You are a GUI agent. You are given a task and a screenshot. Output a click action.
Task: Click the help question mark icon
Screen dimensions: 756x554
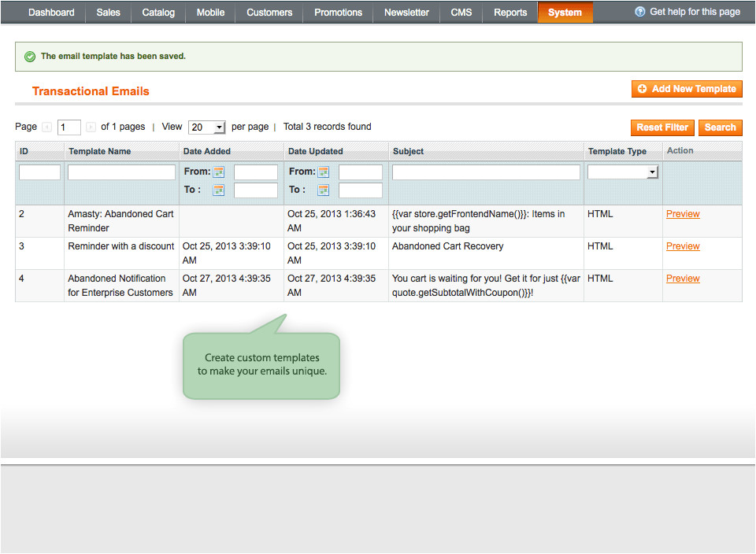coord(639,12)
